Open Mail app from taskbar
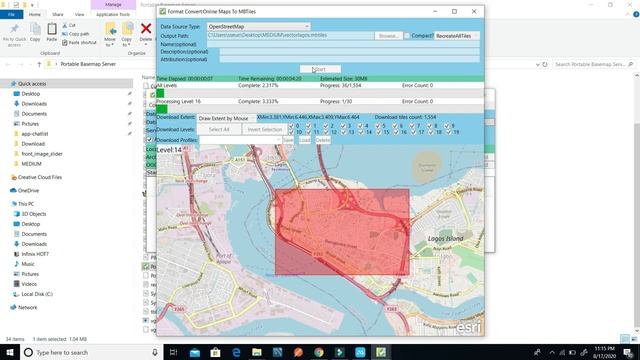This screenshot has height=360, width=640. (x=194, y=352)
